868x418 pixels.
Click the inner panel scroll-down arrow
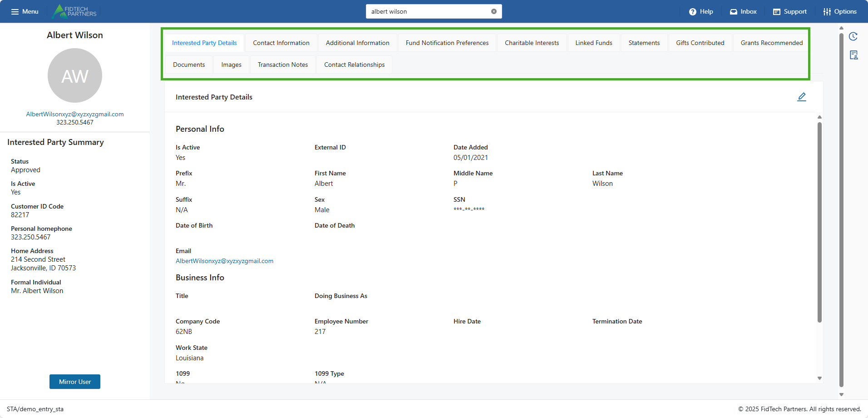click(819, 378)
